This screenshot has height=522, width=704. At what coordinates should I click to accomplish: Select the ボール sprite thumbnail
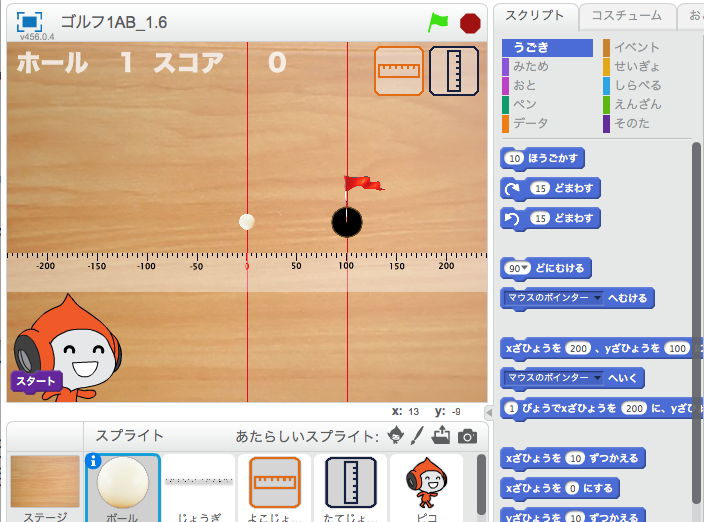[123, 488]
